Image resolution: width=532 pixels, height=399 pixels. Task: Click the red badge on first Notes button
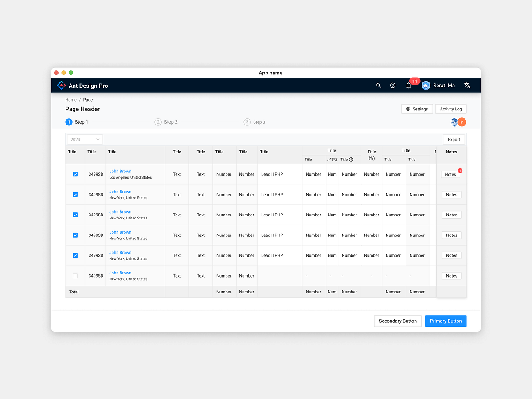pos(460,171)
